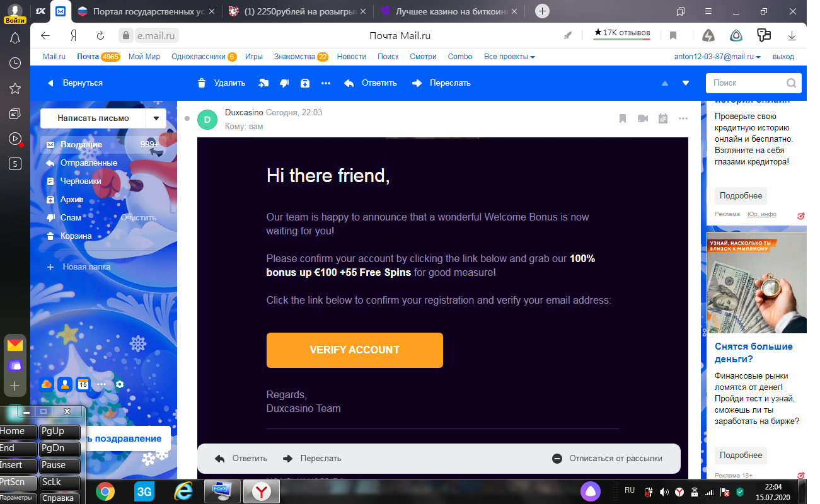Click the Delete (Удалить) trash icon

point(202,83)
